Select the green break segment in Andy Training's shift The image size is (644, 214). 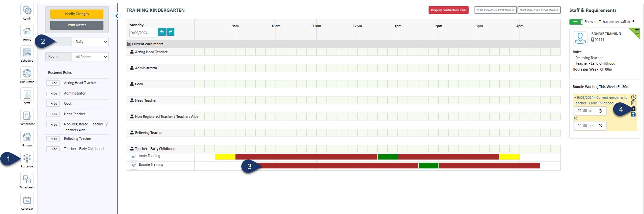pyautogui.click(x=388, y=157)
